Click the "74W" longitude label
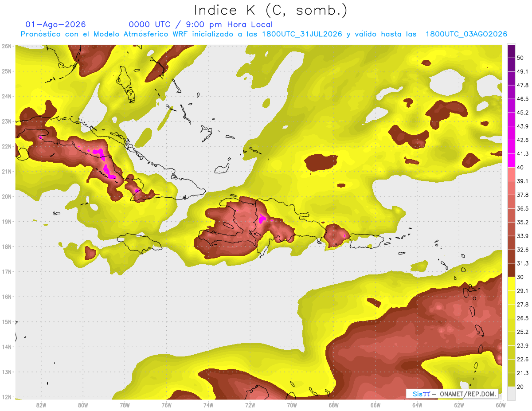 coord(208,405)
